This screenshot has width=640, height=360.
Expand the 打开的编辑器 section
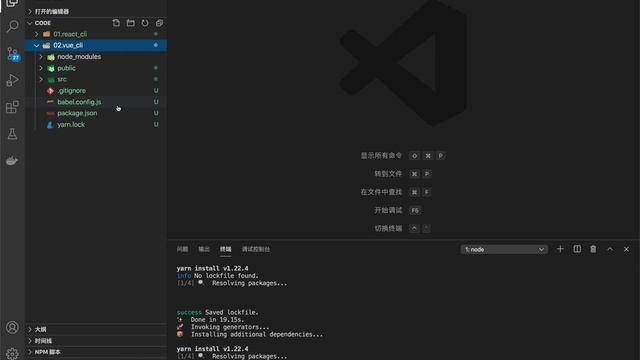coord(96,11)
